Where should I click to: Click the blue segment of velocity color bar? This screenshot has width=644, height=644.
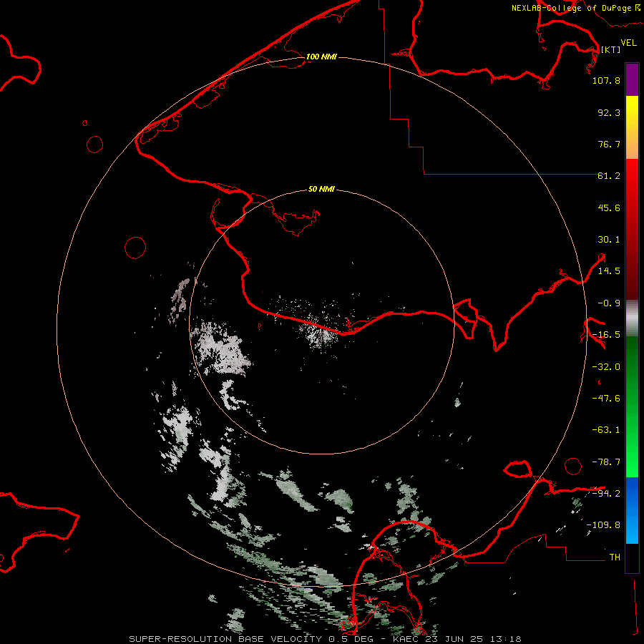tap(632, 510)
